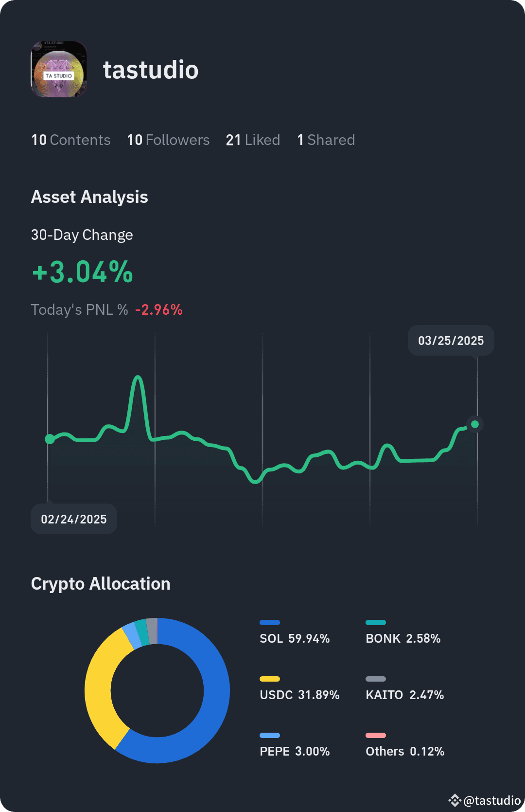Image resolution: width=525 pixels, height=812 pixels.
Task: Select the SOL blue legend swatch
Action: coord(270,622)
